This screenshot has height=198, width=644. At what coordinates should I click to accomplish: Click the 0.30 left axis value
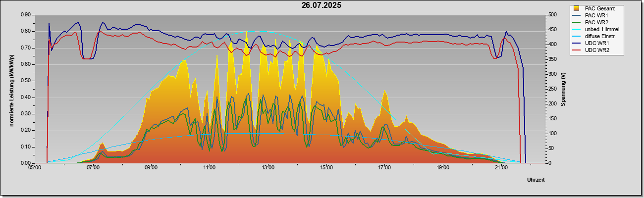(26, 114)
